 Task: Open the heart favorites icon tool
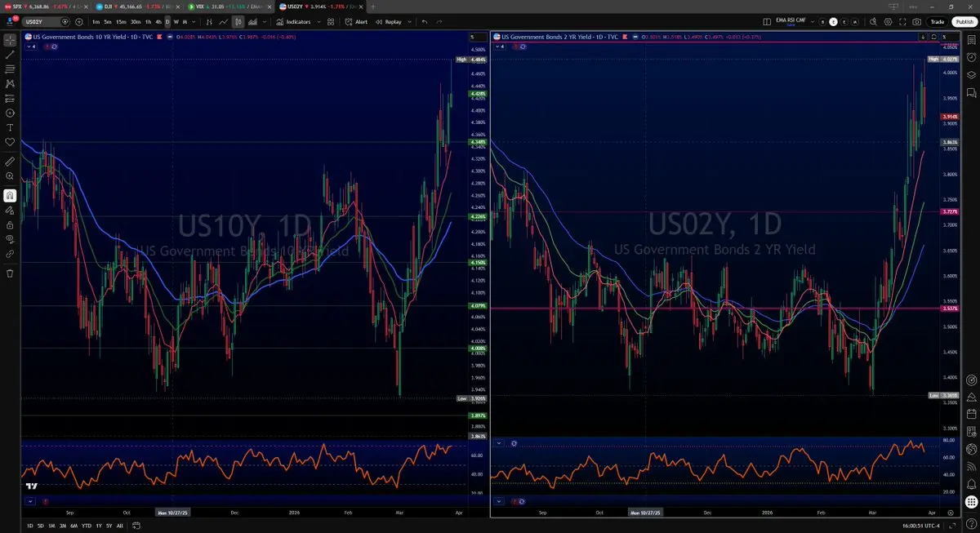10,142
